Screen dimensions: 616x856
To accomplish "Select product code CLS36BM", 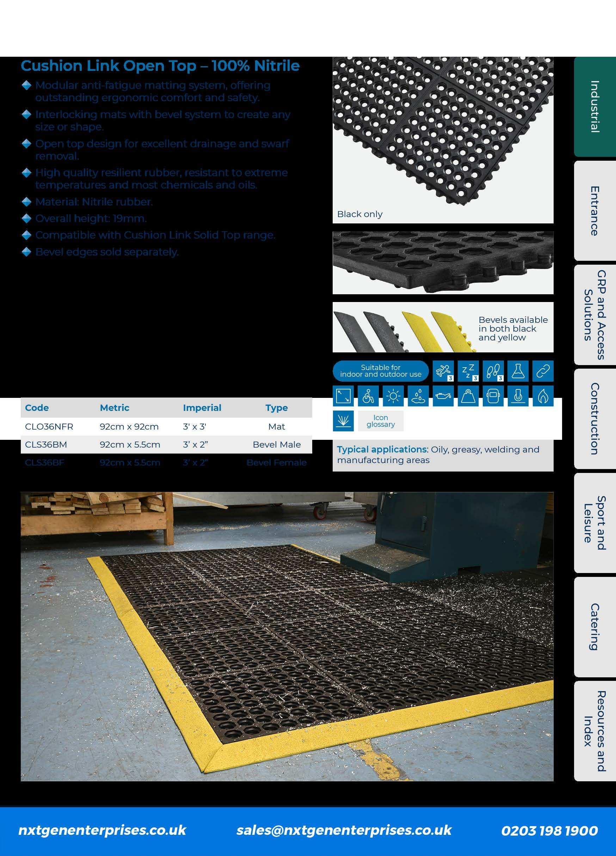I will (x=46, y=445).
